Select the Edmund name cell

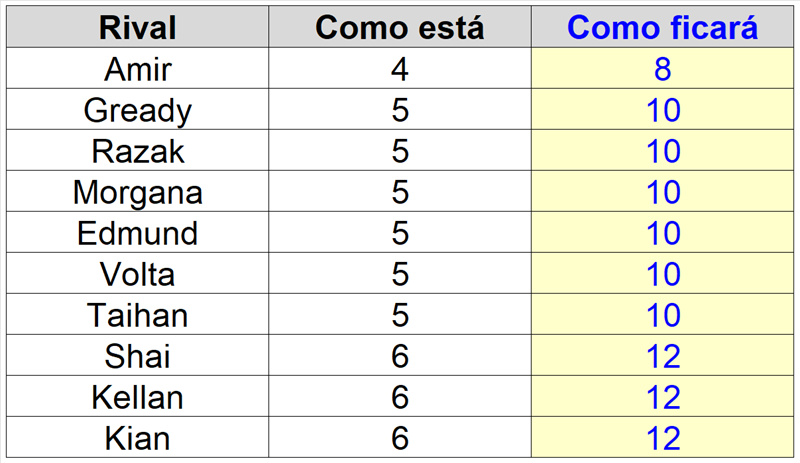[137, 233]
